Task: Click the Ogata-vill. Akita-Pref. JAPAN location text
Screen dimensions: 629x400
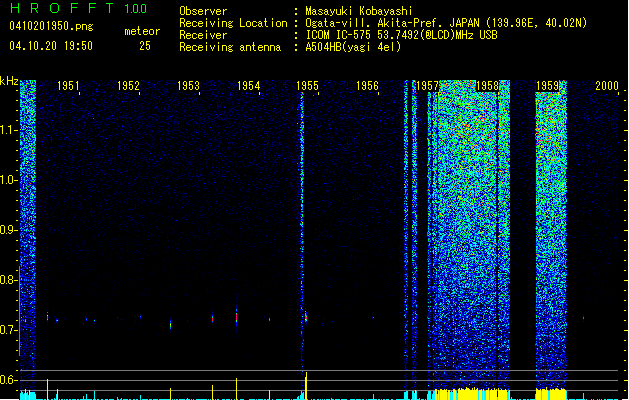Action: [x=446, y=23]
